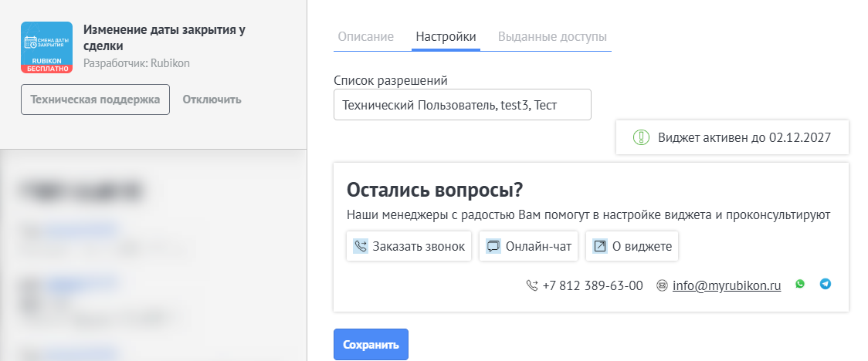Click the external link icon in О виджете
The height and width of the screenshot is (361, 868).
coord(600,246)
